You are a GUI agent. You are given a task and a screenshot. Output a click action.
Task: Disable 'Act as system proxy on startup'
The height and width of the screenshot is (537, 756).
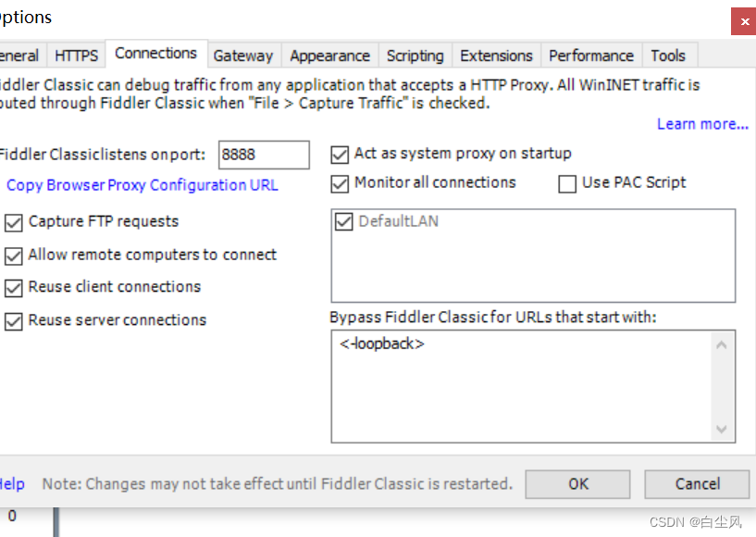340,154
